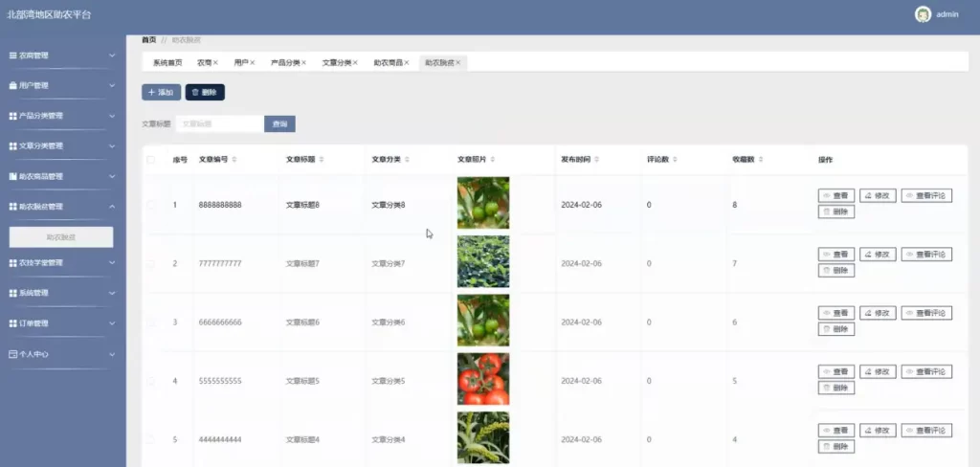Image resolution: width=980 pixels, height=467 pixels.
Task: Sort by the 发布时间 column arrows
Action: [x=597, y=160]
